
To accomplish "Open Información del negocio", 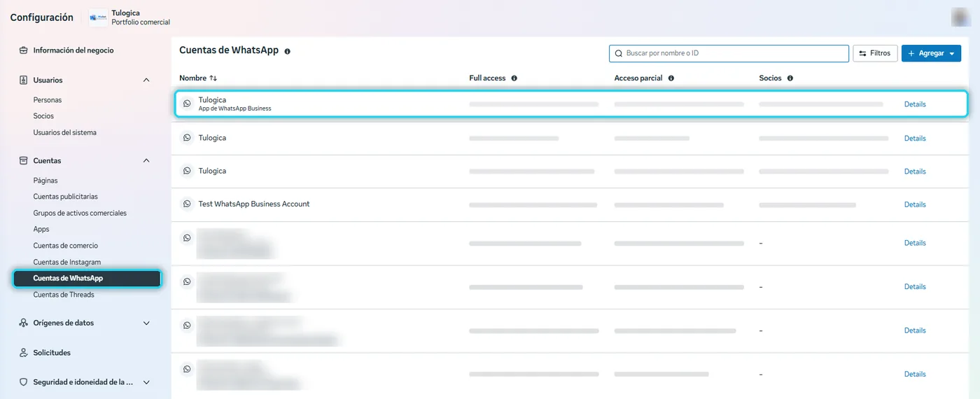I will 73,50.
